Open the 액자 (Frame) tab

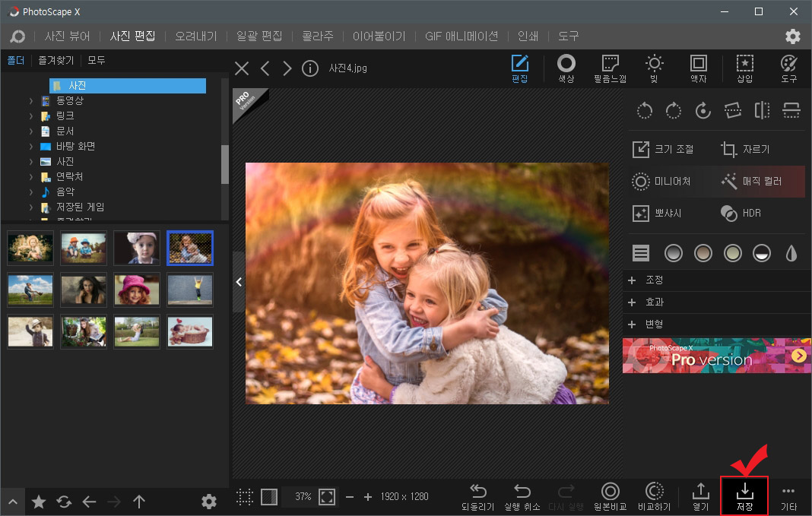698,68
